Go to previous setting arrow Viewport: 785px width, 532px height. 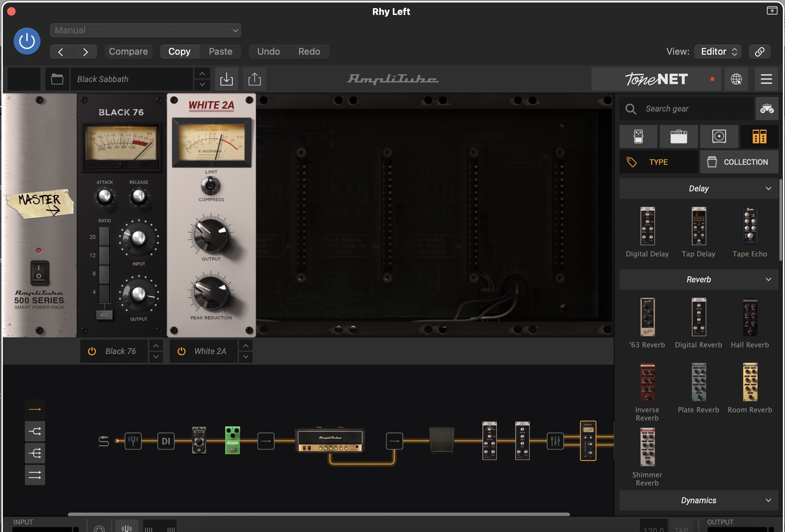tap(61, 52)
